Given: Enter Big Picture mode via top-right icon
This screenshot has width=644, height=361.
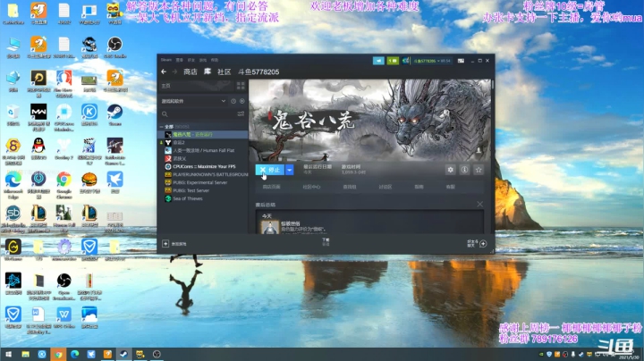Looking at the screenshot, I should pyautogui.click(x=461, y=61).
